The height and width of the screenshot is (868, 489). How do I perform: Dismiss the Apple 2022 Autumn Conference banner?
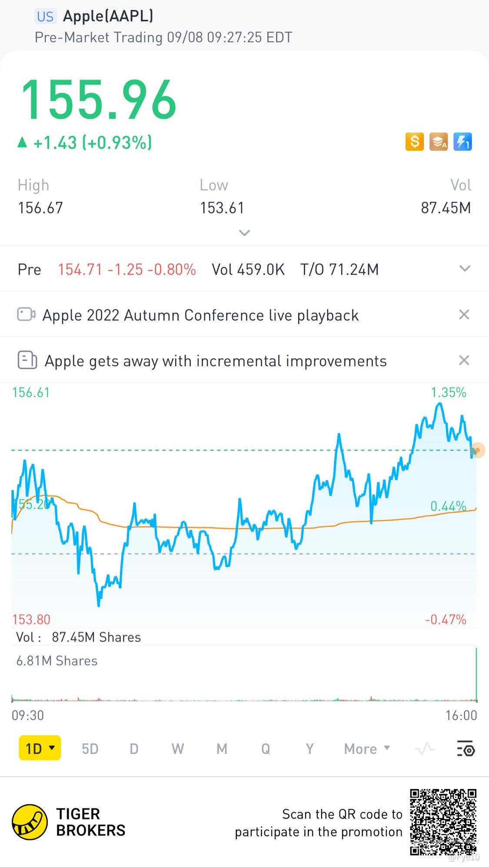[464, 315]
